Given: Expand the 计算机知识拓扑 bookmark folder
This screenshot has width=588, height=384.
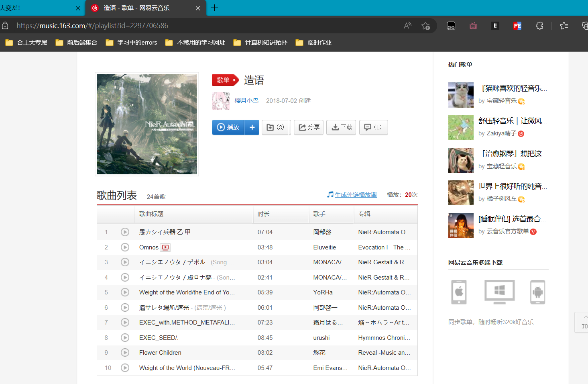Looking at the screenshot, I should pos(260,43).
